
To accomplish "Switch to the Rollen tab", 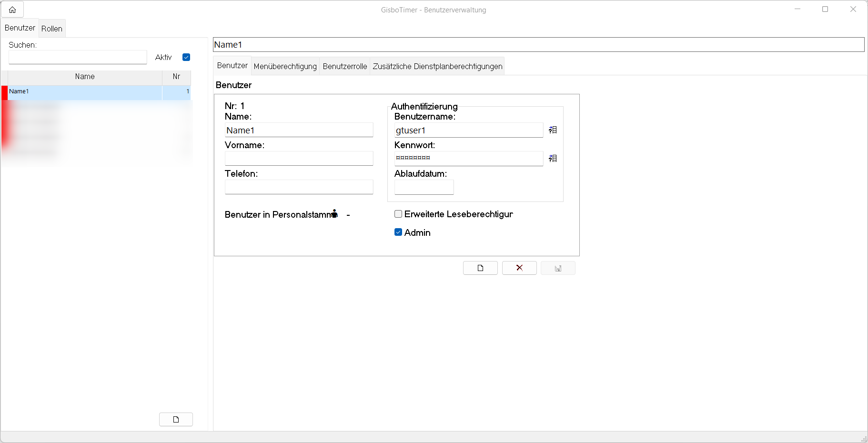I will [52, 29].
